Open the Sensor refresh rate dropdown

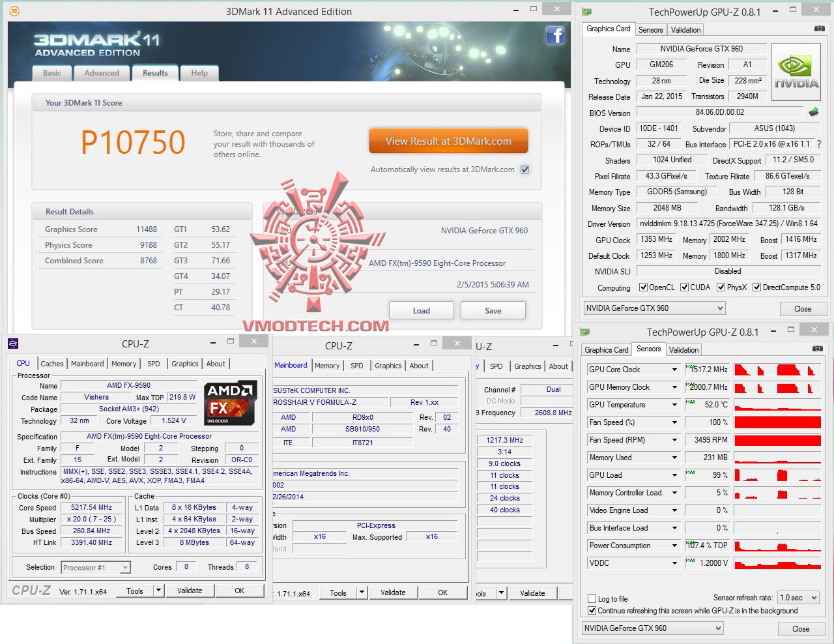point(798,598)
